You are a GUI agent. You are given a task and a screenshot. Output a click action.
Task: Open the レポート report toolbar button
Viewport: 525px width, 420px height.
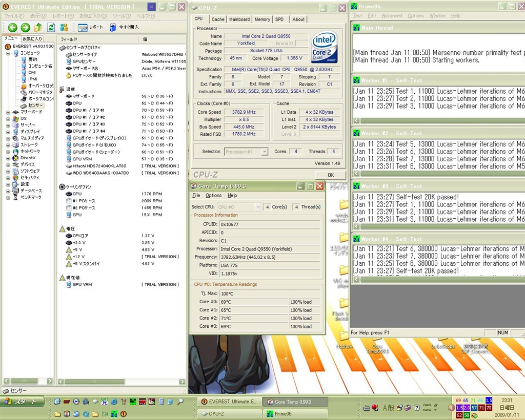[90, 27]
